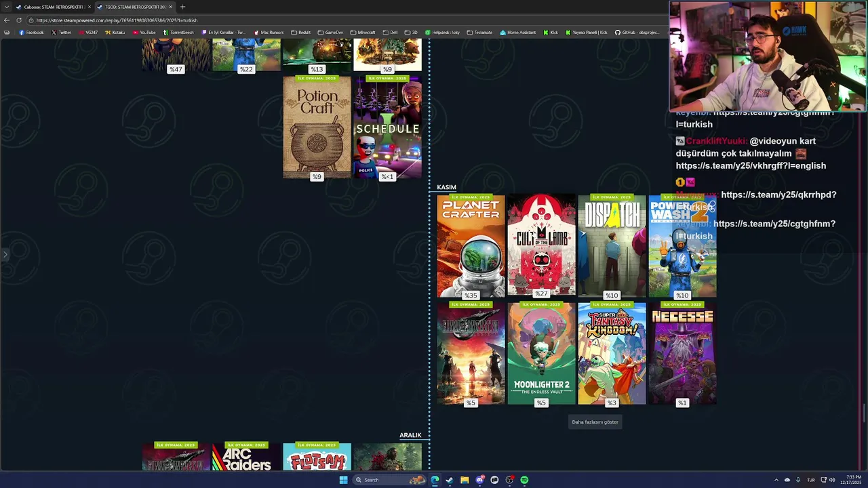
Task: Open Spotify from the taskbar
Action: tap(524, 480)
